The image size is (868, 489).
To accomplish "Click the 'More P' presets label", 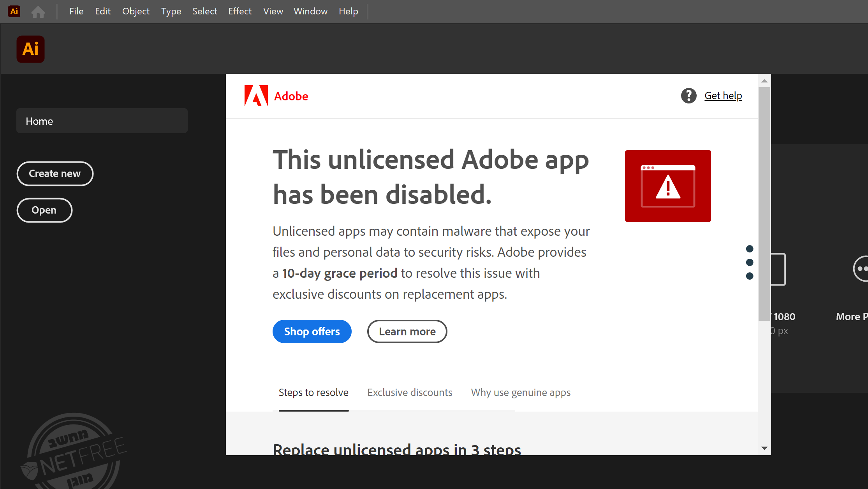I will point(852,317).
